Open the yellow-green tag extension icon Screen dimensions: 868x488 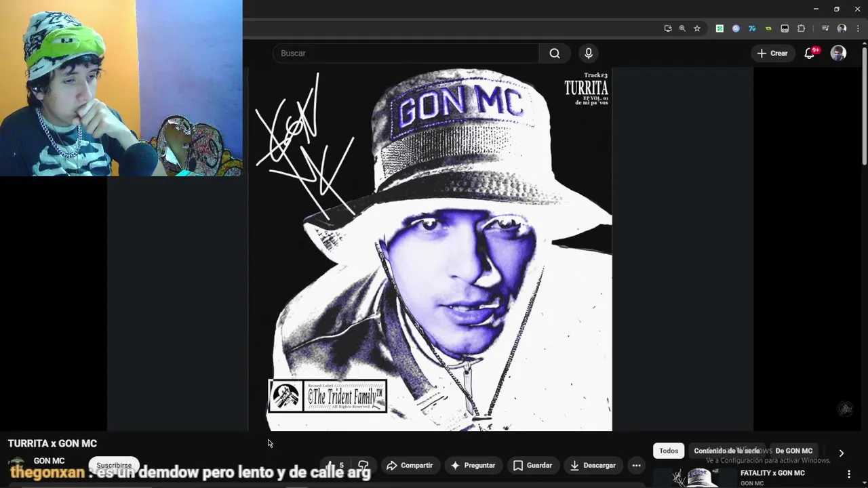pos(768,28)
